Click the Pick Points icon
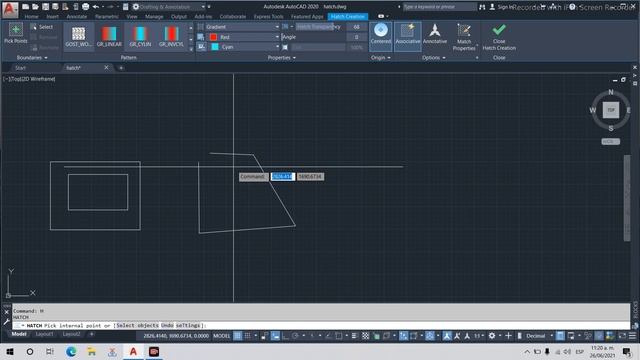640x360 pixels. (x=16, y=33)
